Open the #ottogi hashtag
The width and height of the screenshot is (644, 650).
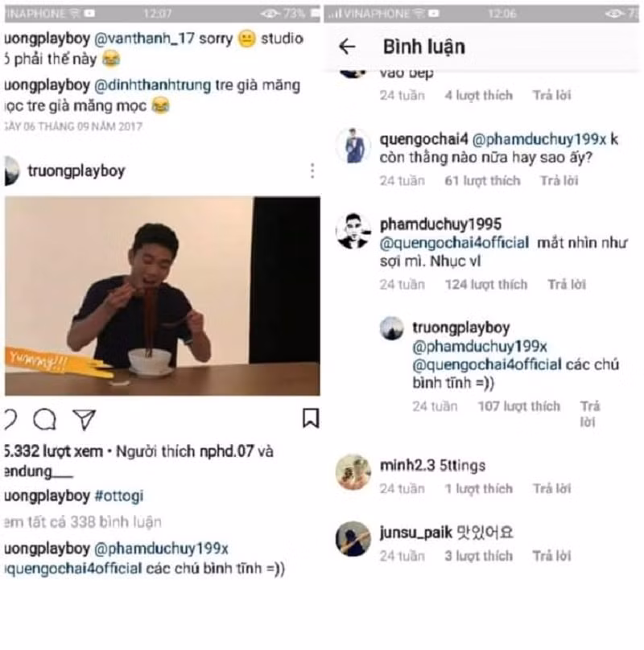point(119,496)
